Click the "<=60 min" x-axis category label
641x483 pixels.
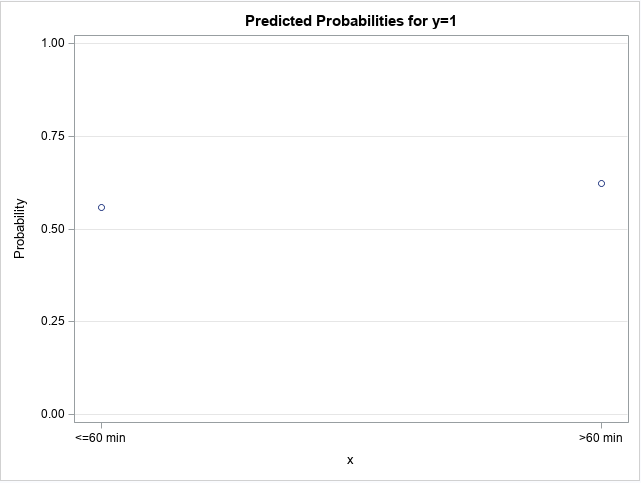(x=101, y=438)
